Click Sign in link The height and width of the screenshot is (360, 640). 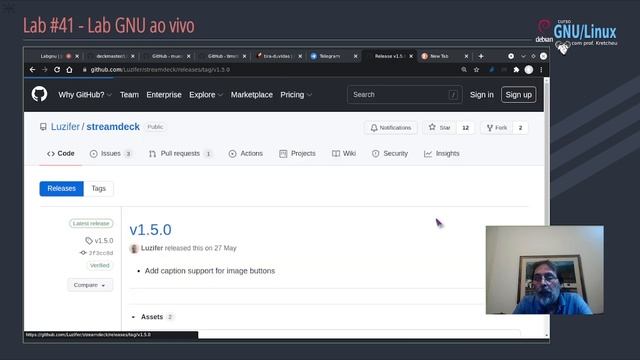pyautogui.click(x=482, y=95)
